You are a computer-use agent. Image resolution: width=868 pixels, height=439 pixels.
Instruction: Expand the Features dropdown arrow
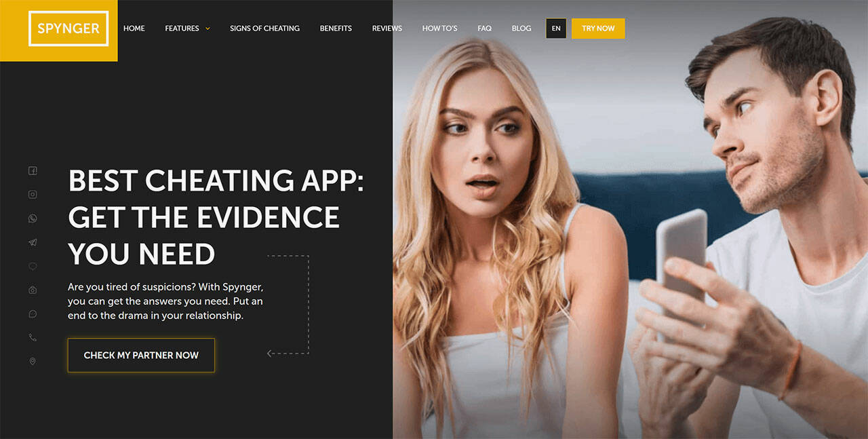coord(208,28)
